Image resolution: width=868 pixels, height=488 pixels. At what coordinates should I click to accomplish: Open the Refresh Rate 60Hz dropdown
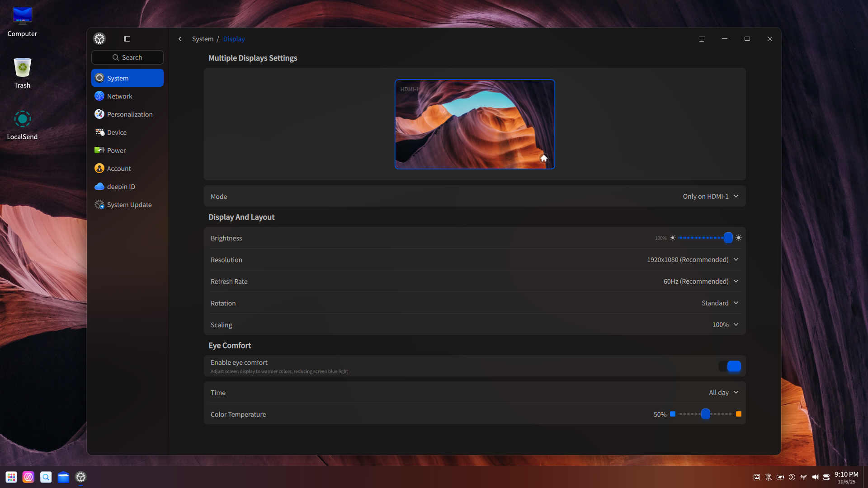pos(701,282)
